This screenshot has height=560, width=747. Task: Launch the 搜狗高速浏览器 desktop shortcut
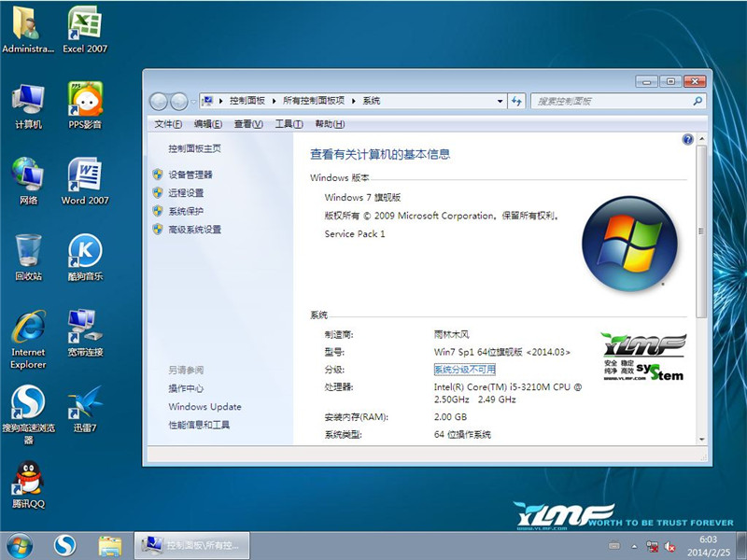pos(28,414)
